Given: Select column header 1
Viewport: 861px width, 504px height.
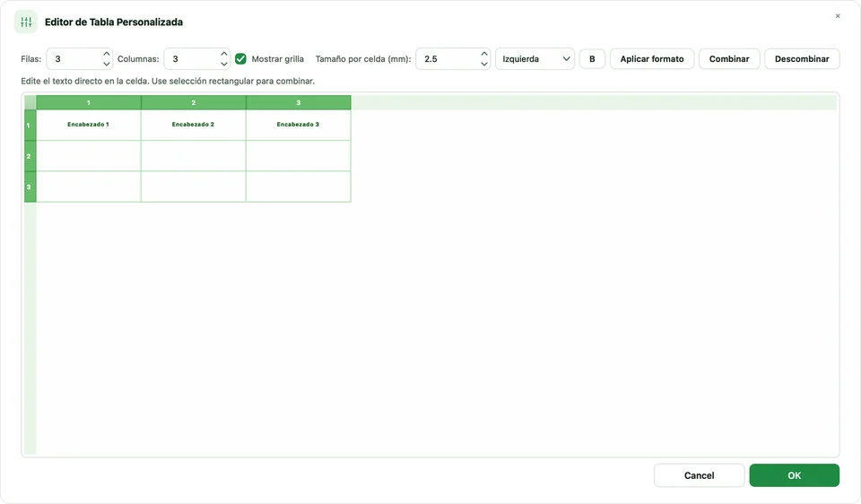Looking at the screenshot, I should tap(89, 102).
